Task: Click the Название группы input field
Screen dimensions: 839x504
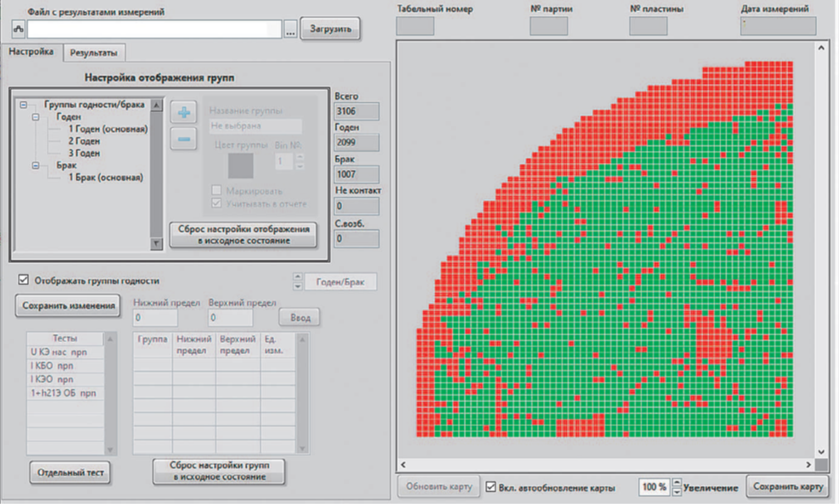Action: pyautogui.click(x=255, y=126)
